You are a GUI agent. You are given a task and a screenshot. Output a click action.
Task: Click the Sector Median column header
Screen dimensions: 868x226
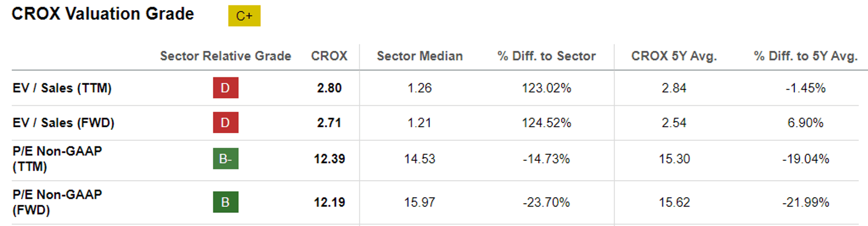click(x=420, y=56)
